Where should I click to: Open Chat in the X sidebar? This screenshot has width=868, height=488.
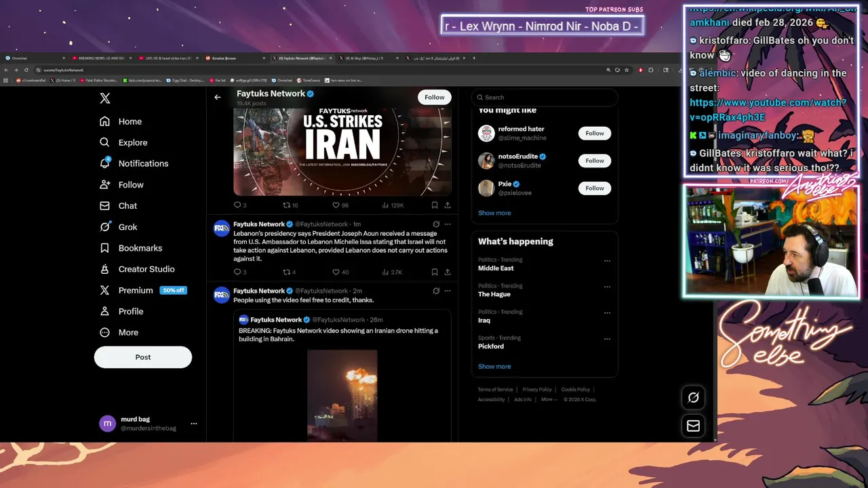pyautogui.click(x=119, y=205)
